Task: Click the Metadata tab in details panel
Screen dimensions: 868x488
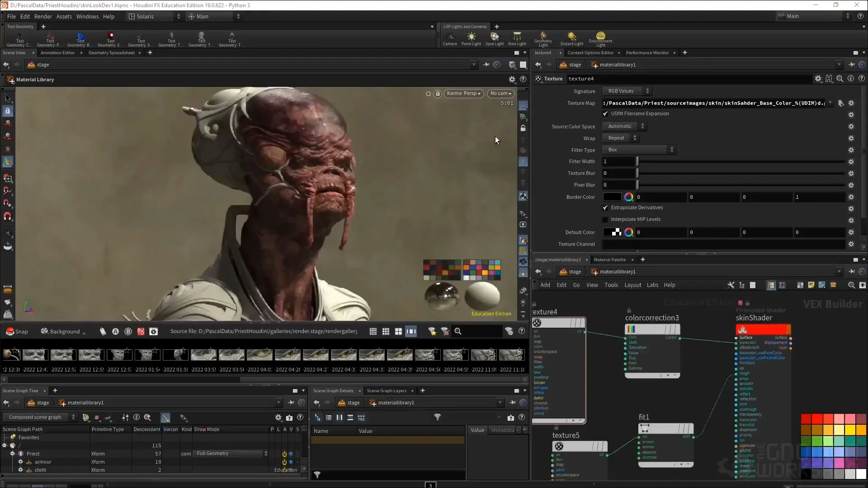Action: pyautogui.click(x=502, y=430)
